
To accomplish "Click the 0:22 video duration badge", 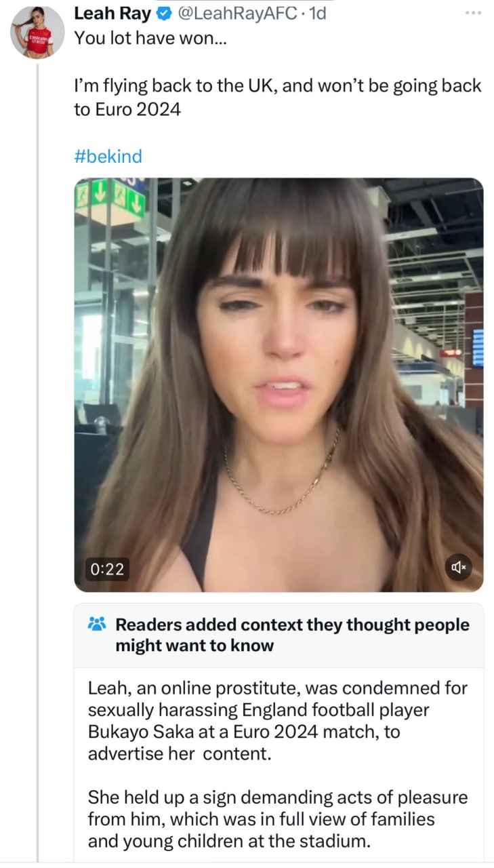I will [x=107, y=568].
